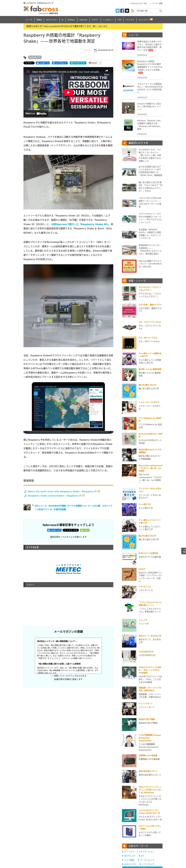
Task: Select 新製品 in navigation bar
Action: click(39, 20)
